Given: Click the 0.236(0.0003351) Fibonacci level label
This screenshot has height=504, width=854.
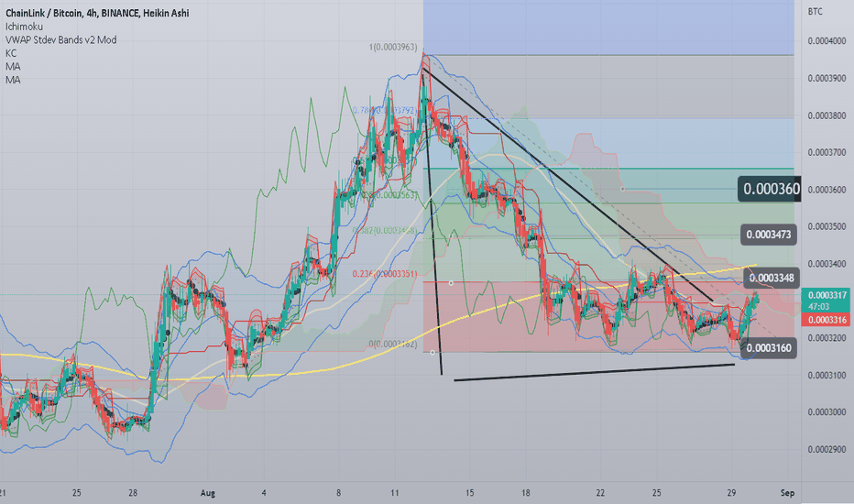Looking at the screenshot, I should tap(385, 274).
